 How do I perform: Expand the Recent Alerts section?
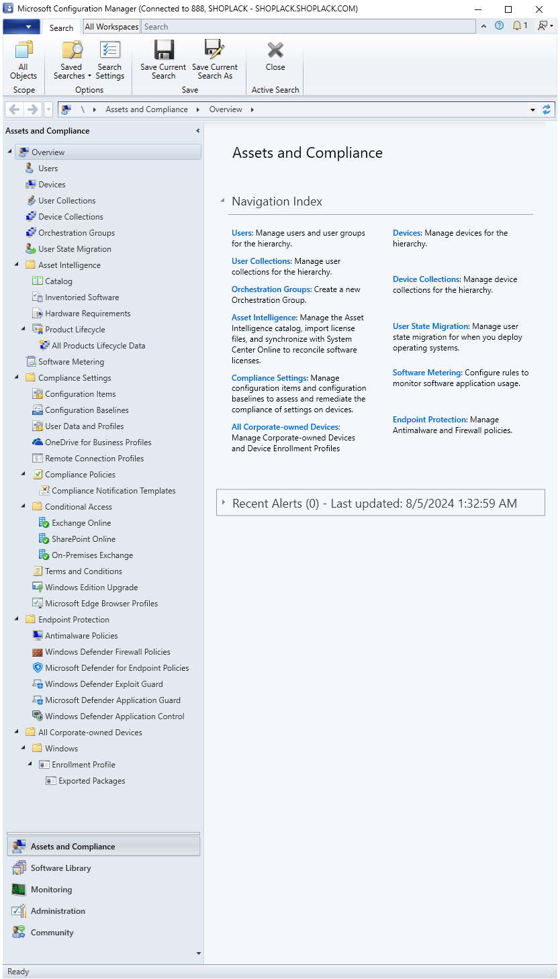point(223,502)
